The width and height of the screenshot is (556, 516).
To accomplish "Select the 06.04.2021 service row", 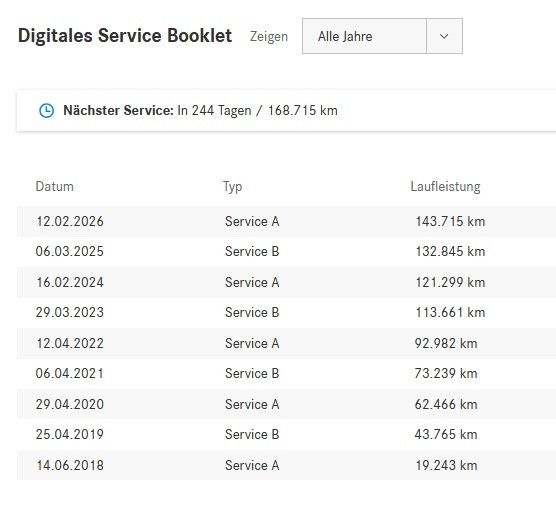I will coord(286,373).
